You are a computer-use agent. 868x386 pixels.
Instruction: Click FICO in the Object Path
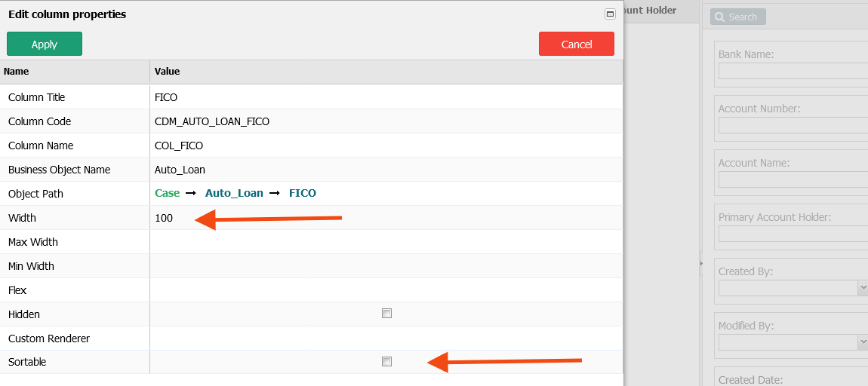tap(302, 193)
